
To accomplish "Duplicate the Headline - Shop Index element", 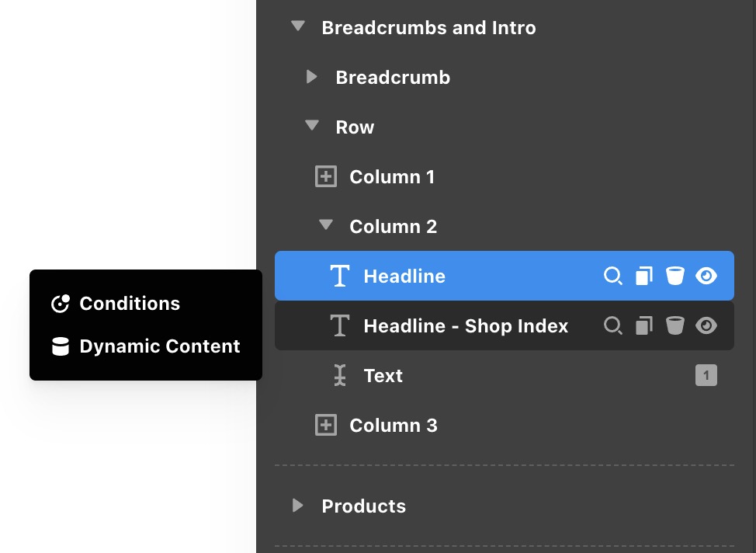I will 644,326.
